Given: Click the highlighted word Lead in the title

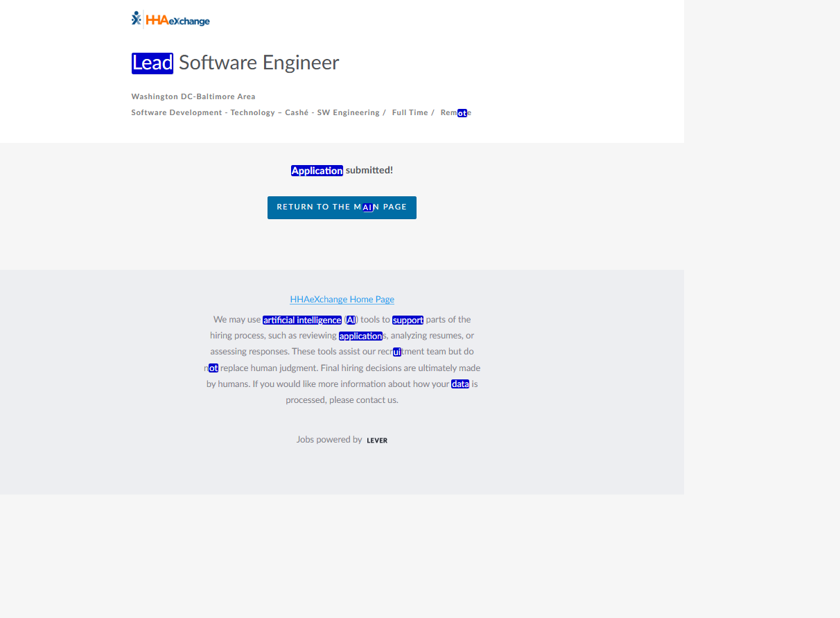Looking at the screenshot, I should (152, 63).
